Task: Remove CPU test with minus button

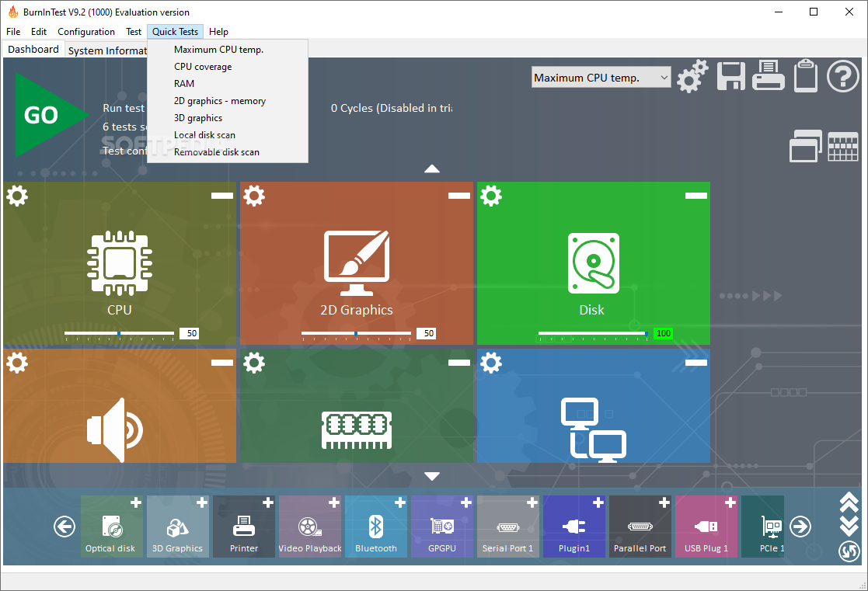Action: tap(222, 196)
